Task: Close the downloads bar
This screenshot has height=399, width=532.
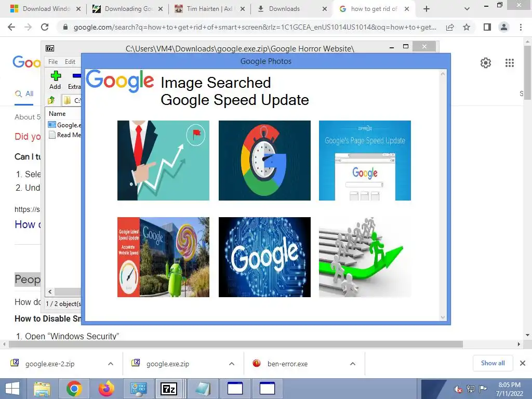Action: [x=523, y=363]
